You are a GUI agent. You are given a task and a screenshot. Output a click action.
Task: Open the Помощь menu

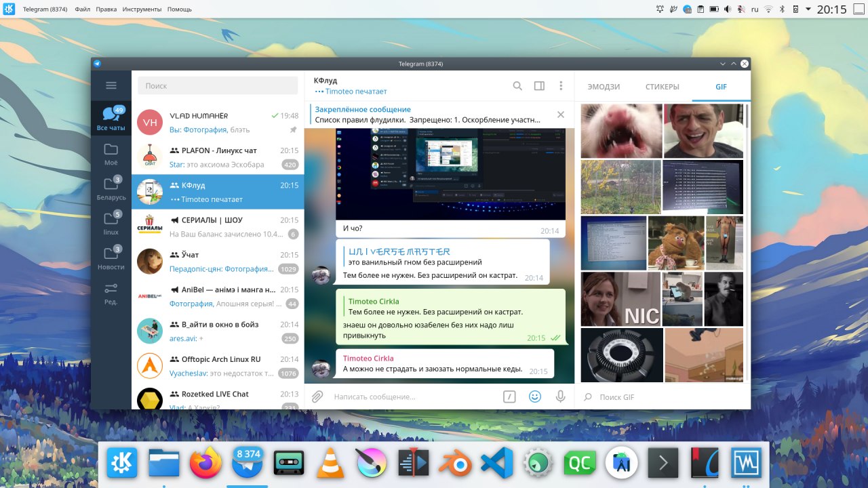tap(179, 9)
